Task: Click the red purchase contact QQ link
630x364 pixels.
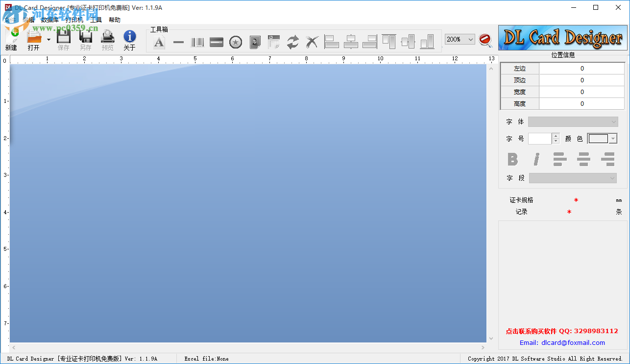Action: (x=562, y=331)
